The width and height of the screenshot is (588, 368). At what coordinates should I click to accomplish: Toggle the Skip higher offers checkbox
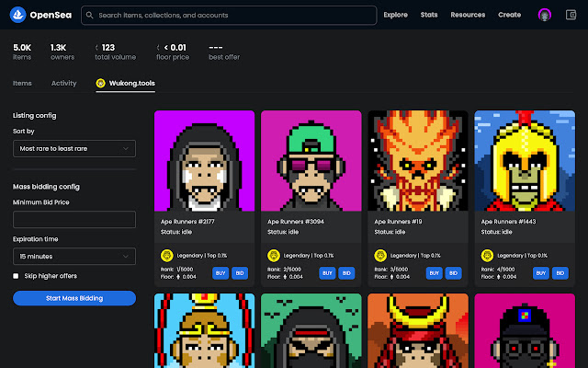[x=16, y=276]
